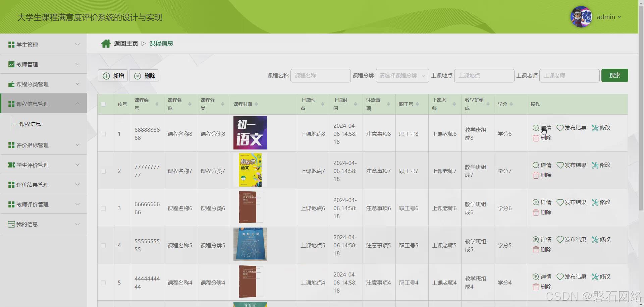Screen dimensions: 644x307
Task: Click the 初一语文 course cover thumbnail
Action: pyautogui.click(x=250, y=133)
